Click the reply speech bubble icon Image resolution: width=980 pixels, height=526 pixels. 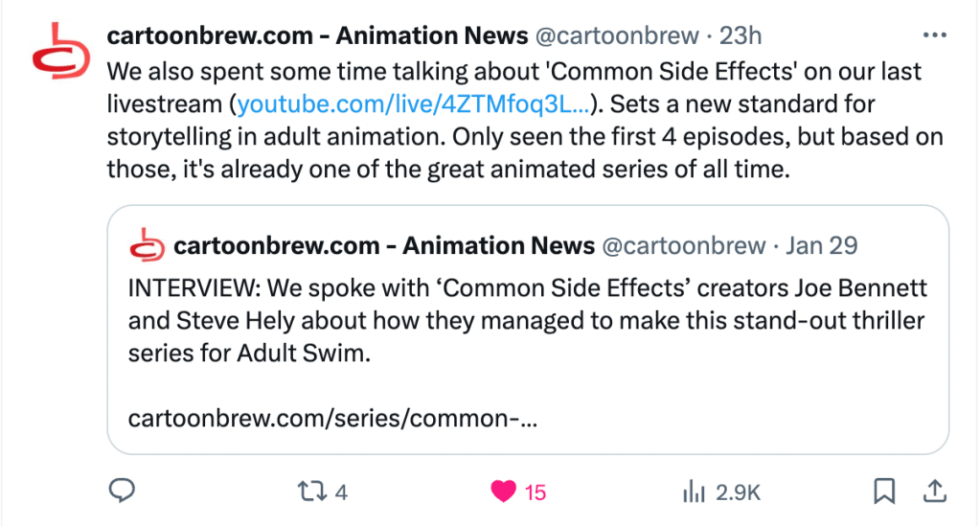click(x=121, y=492)
